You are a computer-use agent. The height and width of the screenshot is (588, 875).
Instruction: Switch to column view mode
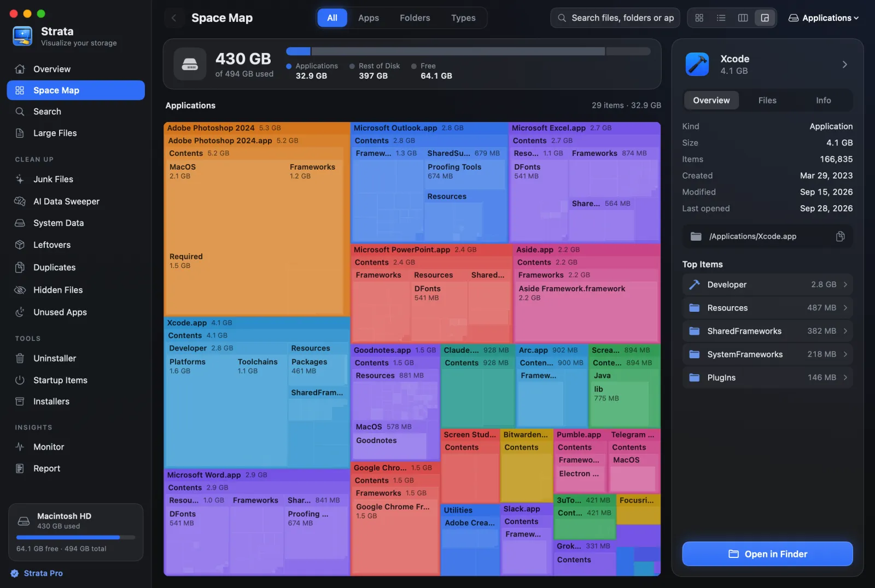(743, 18)
